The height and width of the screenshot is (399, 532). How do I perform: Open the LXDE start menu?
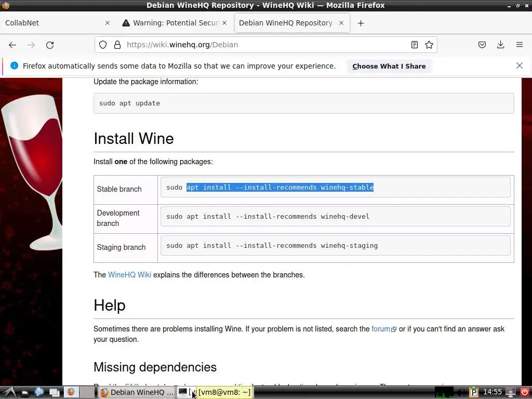[x=9, y=392]
